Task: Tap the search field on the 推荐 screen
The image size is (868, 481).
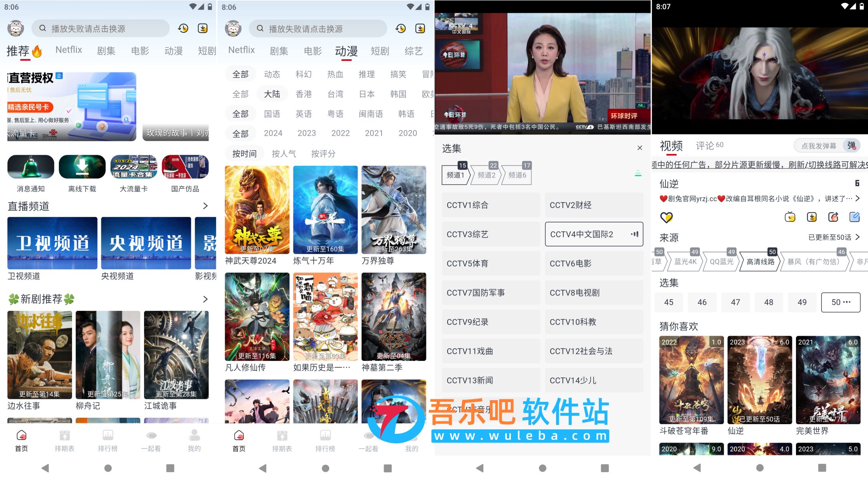Action: click(x=100, y=28)
